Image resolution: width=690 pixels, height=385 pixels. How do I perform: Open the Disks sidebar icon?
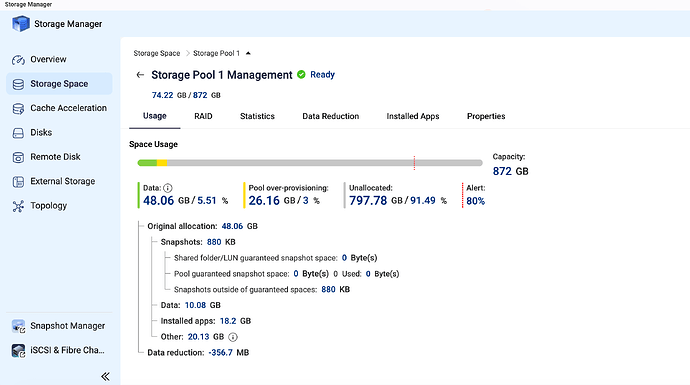(x=18, y=133)
